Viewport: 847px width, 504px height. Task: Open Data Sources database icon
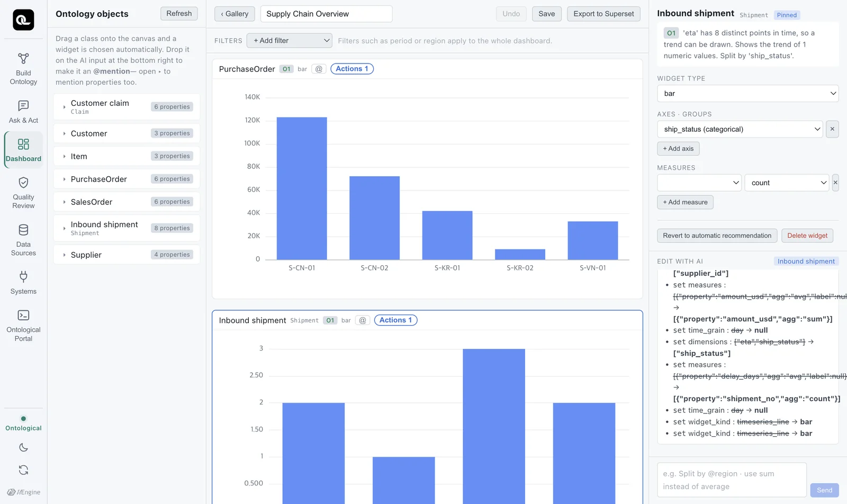pos(23,230)
